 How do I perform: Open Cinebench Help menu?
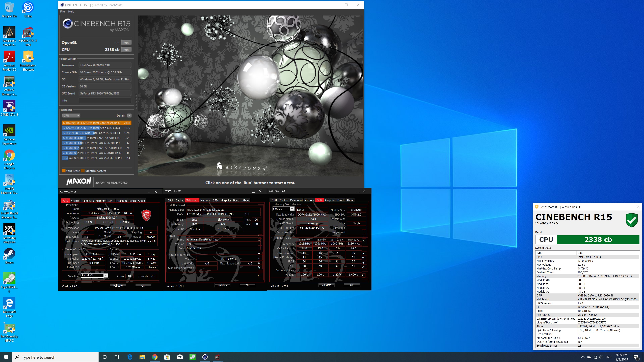click(71, 12)
